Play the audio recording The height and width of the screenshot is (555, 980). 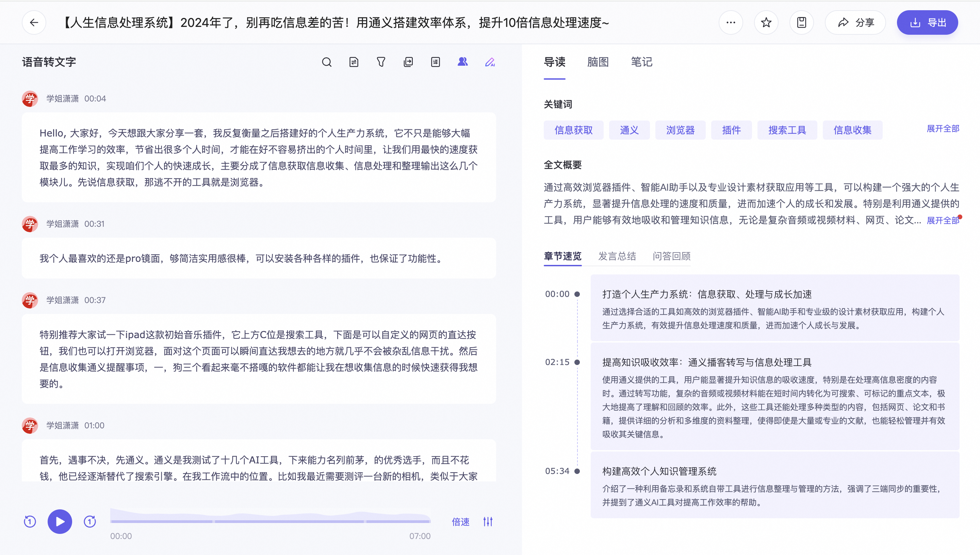(60, 521)
